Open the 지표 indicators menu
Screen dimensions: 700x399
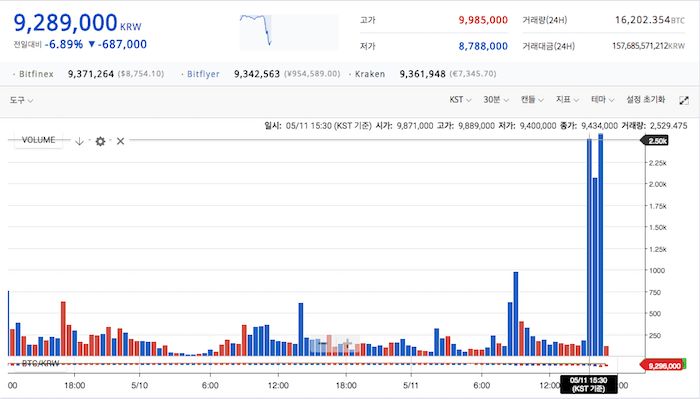pos(567,100)
